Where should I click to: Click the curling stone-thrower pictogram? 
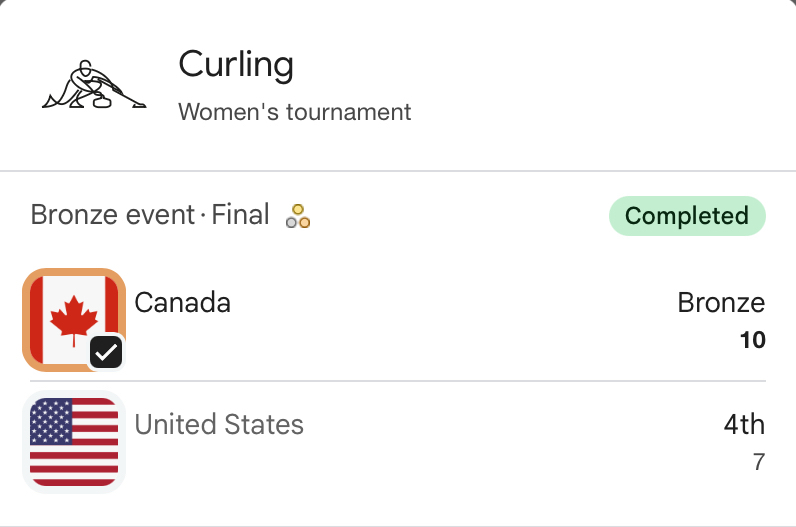coord(95,86)
